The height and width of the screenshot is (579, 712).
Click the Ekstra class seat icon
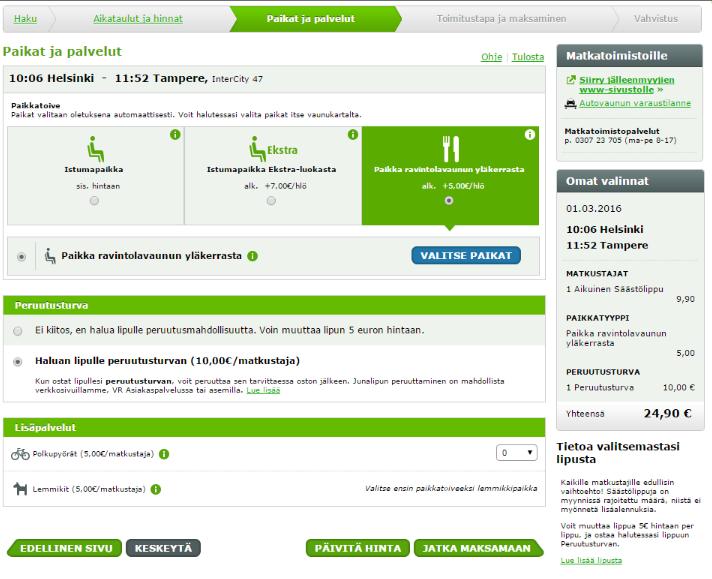pyautogui.click(x=257, y=149)
